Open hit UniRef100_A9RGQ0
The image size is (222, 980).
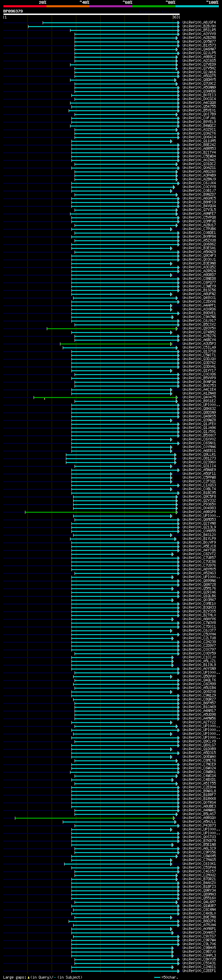199,818
